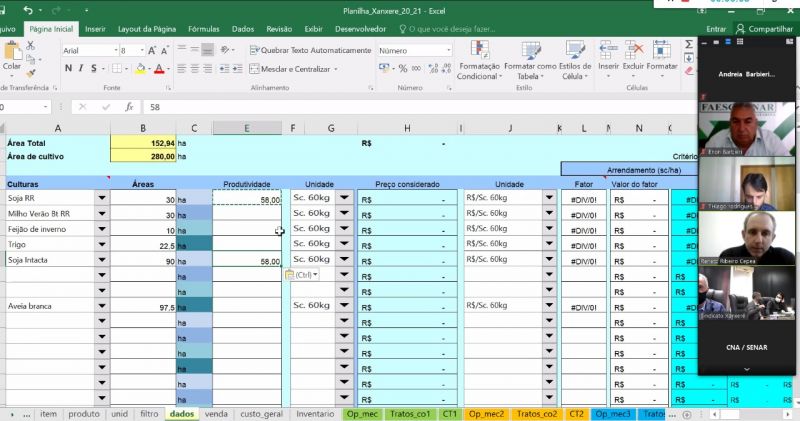Switch to the Tratos_co1 sheet tab

point(410,414)
